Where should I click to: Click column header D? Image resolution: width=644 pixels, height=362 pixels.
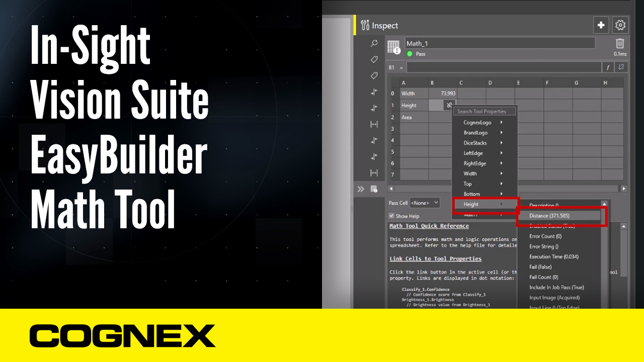(x=500, y=83)
